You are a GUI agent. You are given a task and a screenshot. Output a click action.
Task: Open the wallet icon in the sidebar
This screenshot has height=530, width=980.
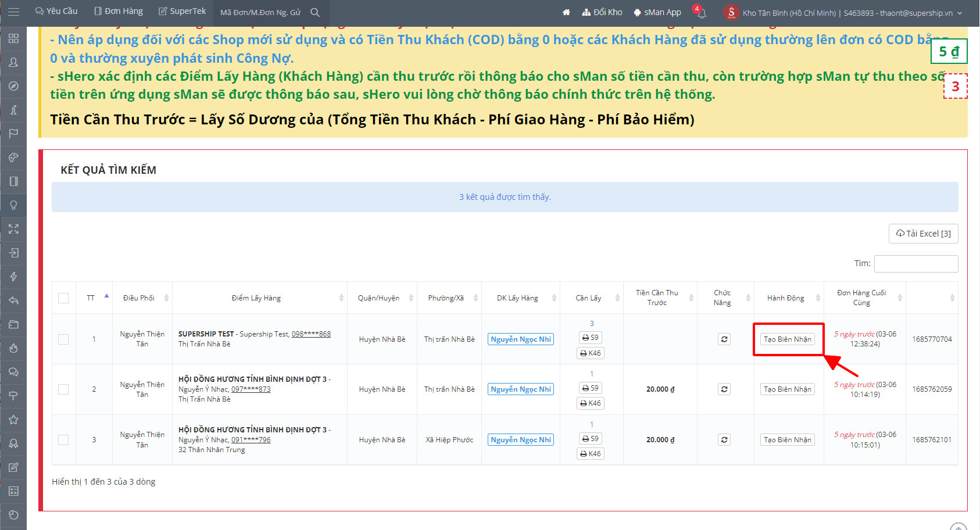(x=13, y=324)
